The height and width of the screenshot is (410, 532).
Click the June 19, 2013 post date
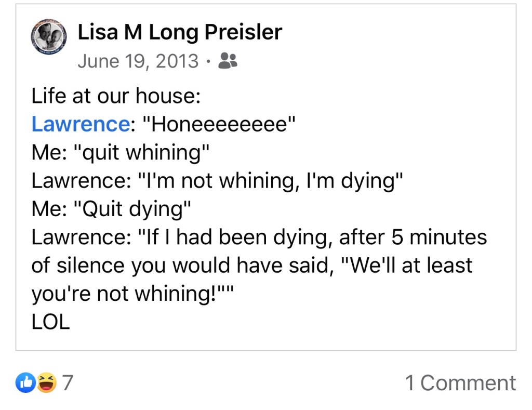pos(138,61)
